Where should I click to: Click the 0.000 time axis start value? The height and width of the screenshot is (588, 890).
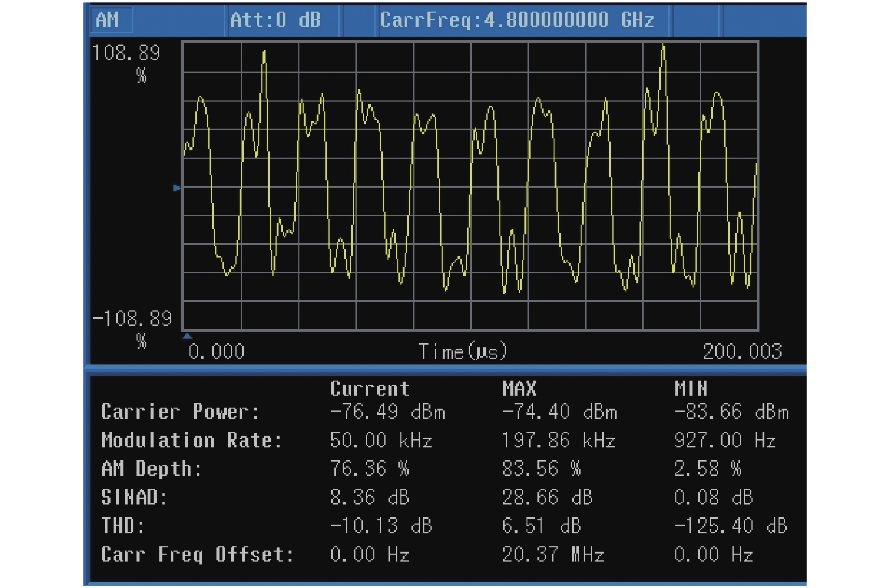click(216, 352)
